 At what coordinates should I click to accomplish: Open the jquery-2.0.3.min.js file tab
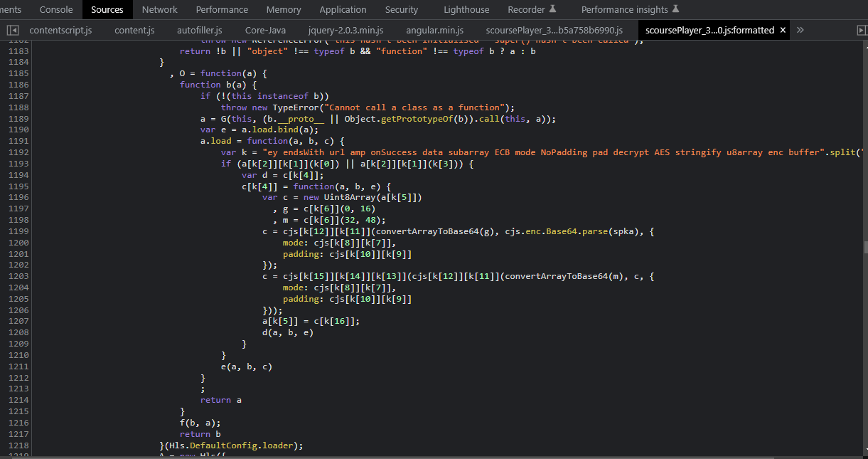(345, 31)
